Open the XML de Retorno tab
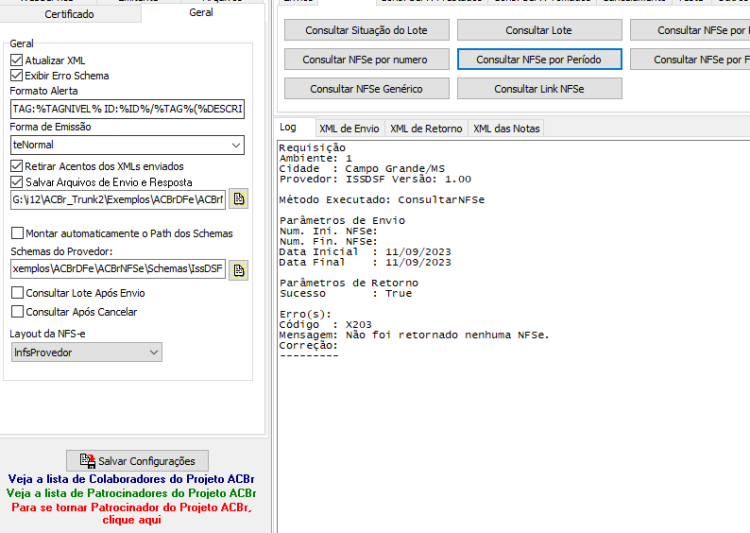Screen dimensions: 750x533 pyautogui.click(x=426, y=129)
